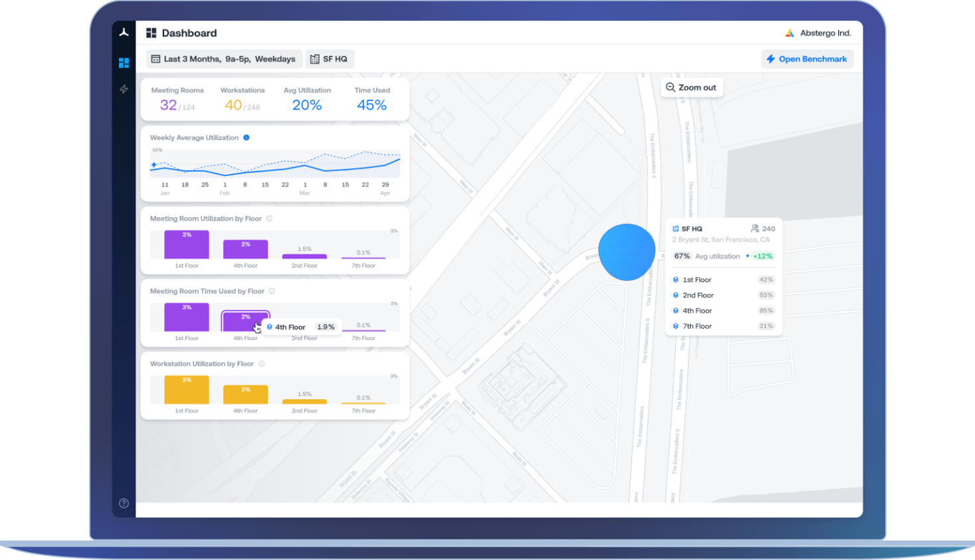Screen dimensions: 975x560
Task: Open the Last 3 Months time filter
Action: [224, 58]
